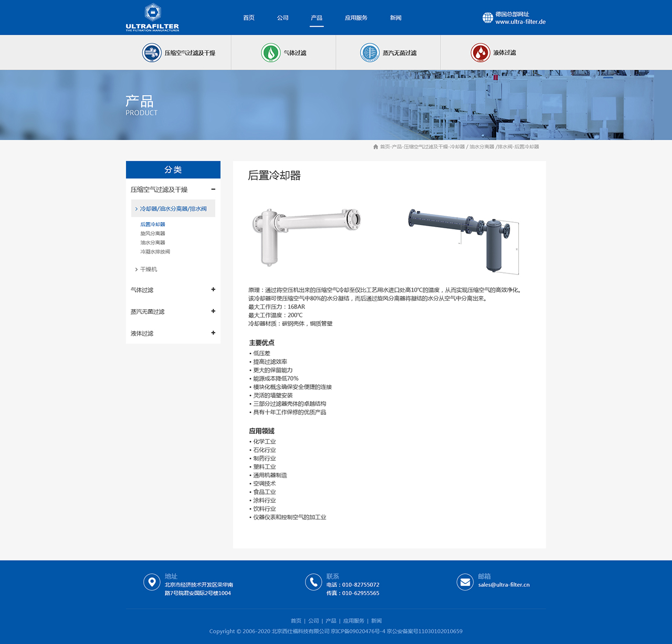The width and height of the screenshot is (672, 644).
Task: Click the steam sterile filtration icon
Action: (370, 53)
